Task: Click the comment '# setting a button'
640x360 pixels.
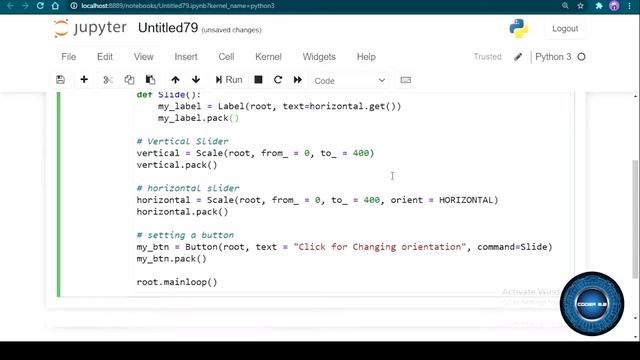Action: click(185, 235)
